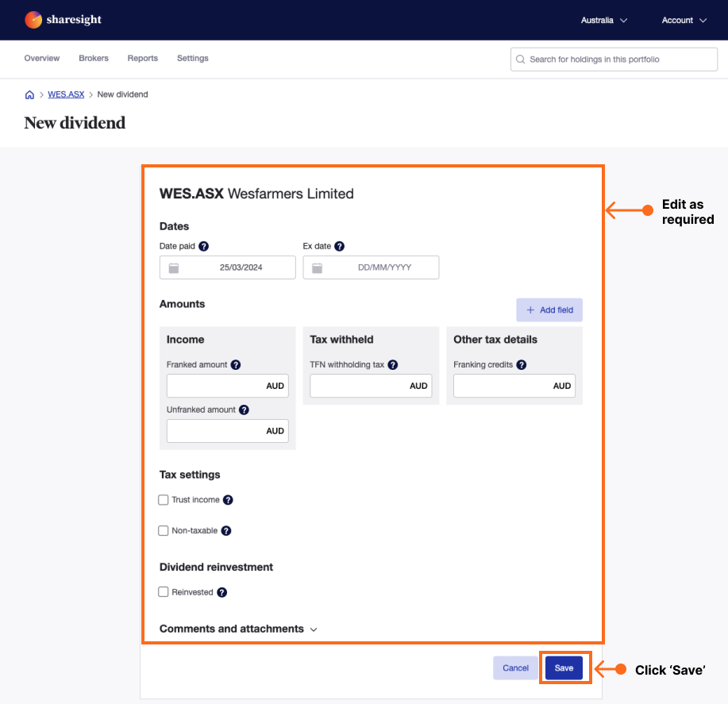
Task: Open the Australia region dropdown
Action: pyautogui.click(x=604, y=21)
